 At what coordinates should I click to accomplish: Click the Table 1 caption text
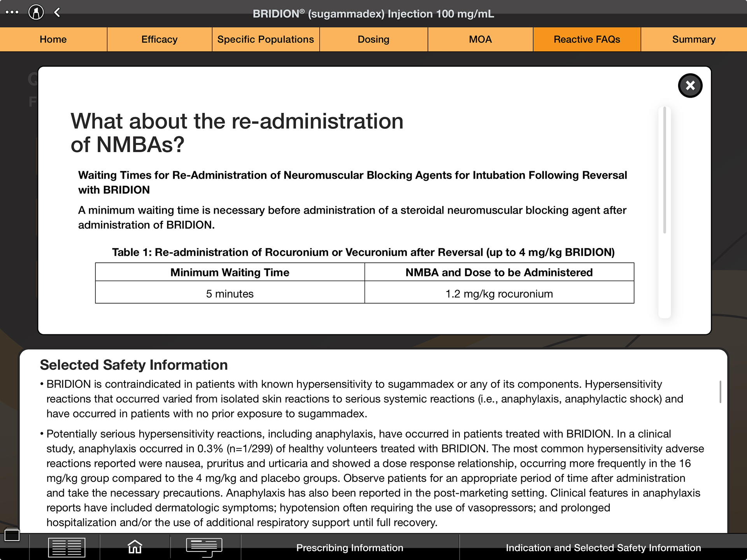click(x=363, y=252)
